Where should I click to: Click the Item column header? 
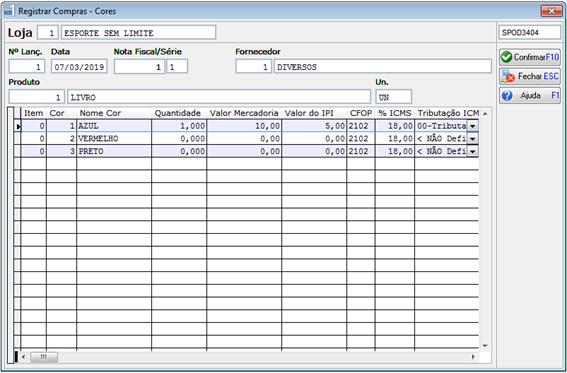(x=34, y=113)
